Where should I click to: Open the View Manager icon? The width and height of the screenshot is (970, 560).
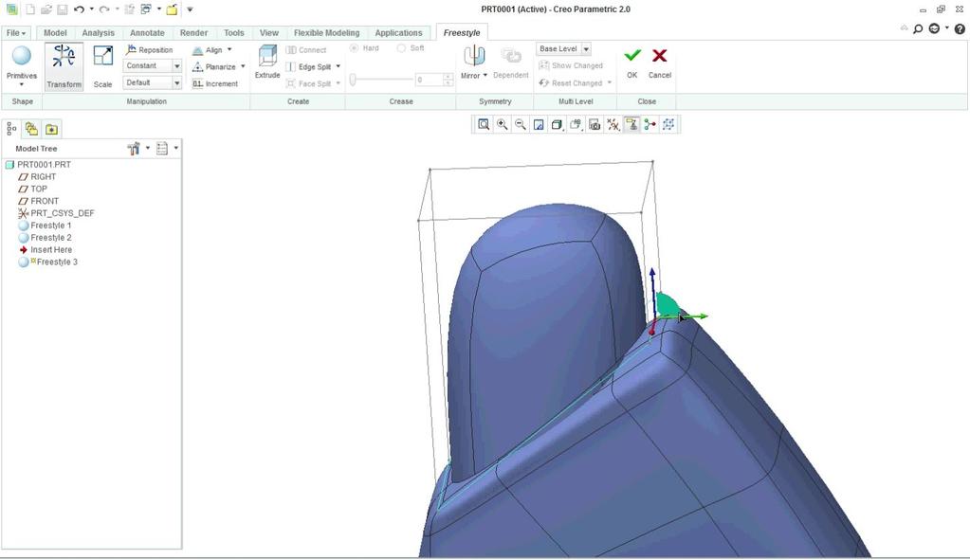pos(595,125)
